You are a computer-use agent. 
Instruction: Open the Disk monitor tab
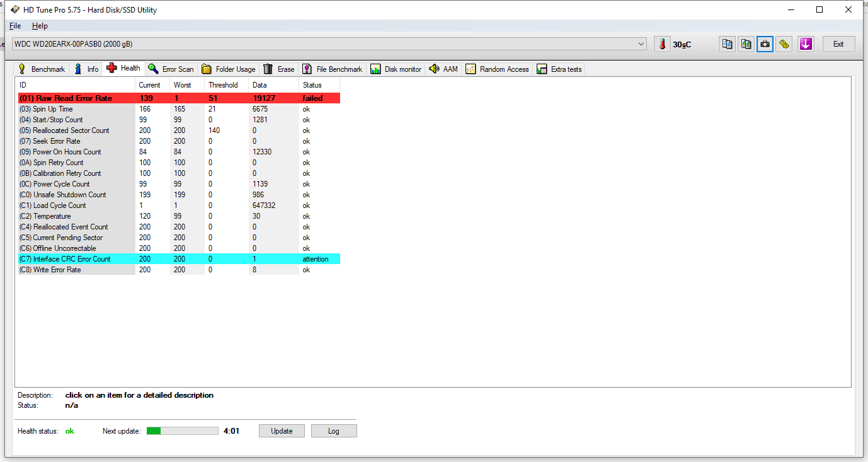[x=396, y=69]
